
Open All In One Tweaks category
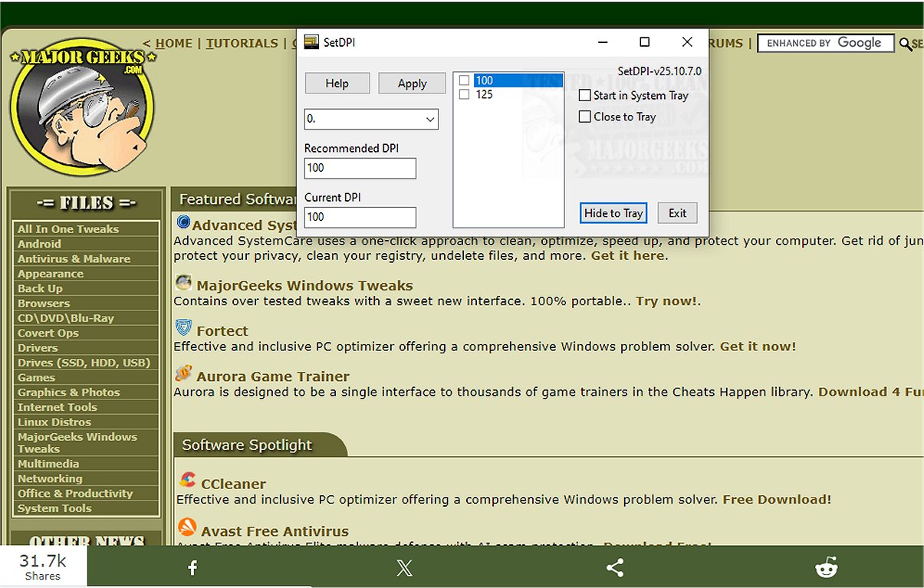click(68, 228)
